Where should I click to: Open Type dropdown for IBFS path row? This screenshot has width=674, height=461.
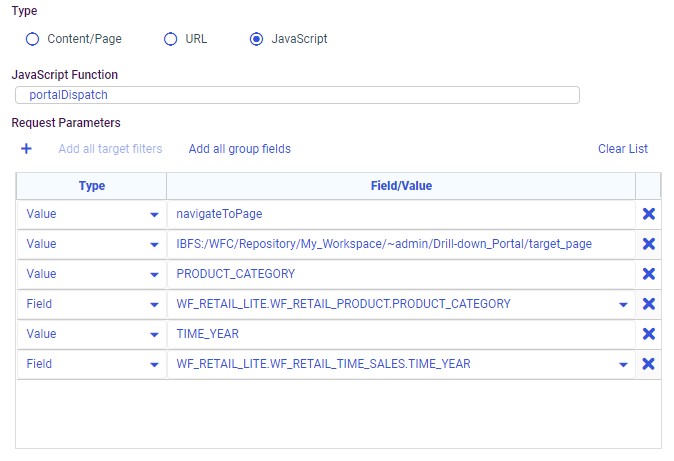154,245
